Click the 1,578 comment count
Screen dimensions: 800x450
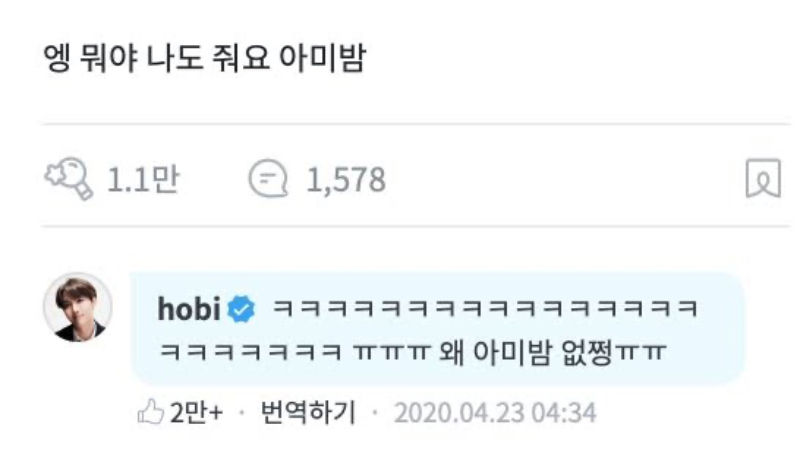346,180
